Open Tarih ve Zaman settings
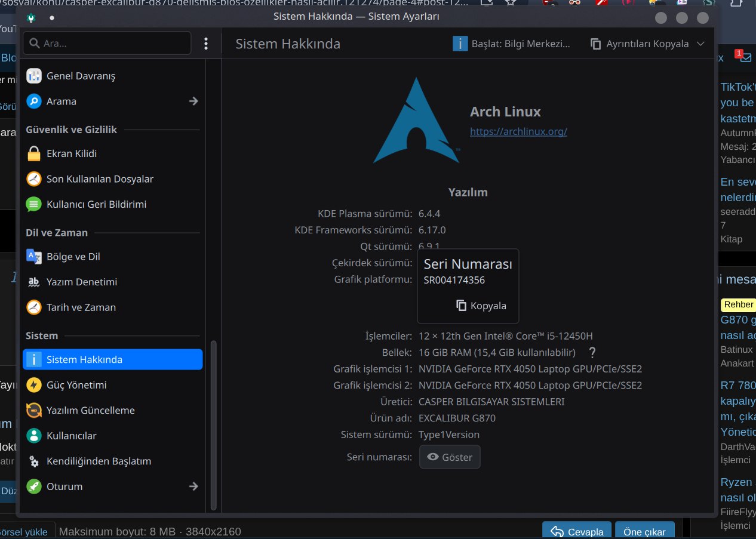 click(x=112, y=307)
